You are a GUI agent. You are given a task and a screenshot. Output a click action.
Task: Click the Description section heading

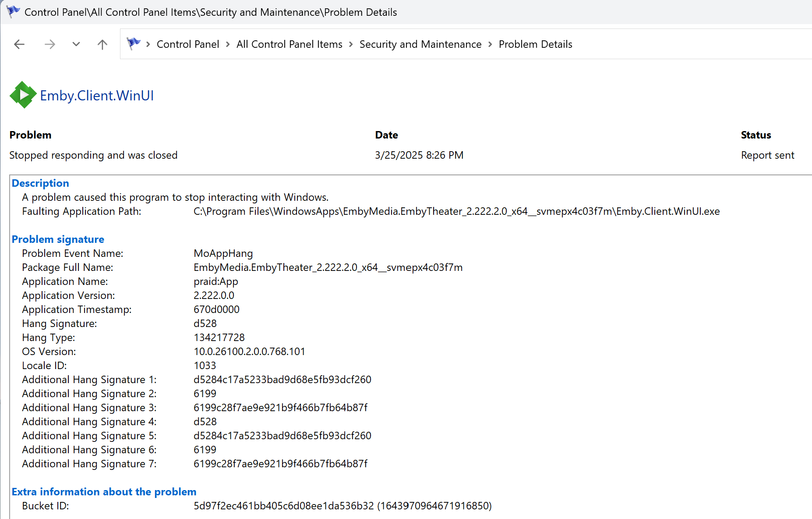pyautogui.click(x=40, y=183)
